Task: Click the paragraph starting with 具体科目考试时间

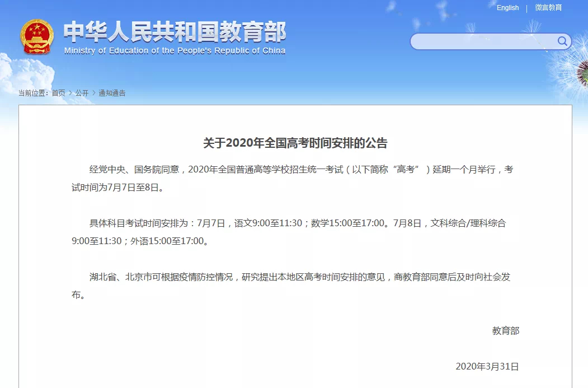Action: [x=288, y=232]
